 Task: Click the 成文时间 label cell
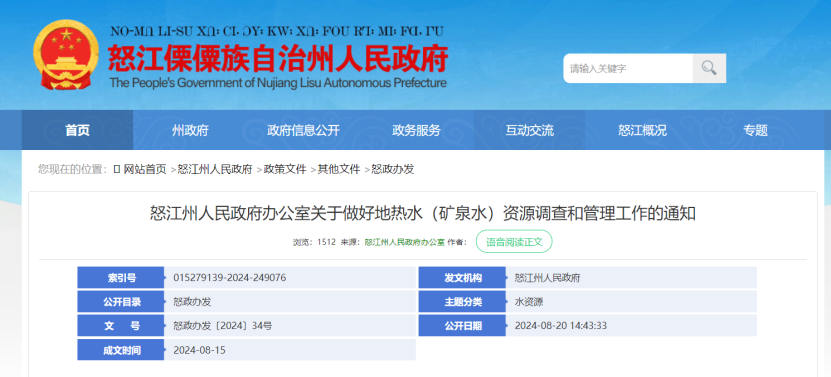(121, 350)
